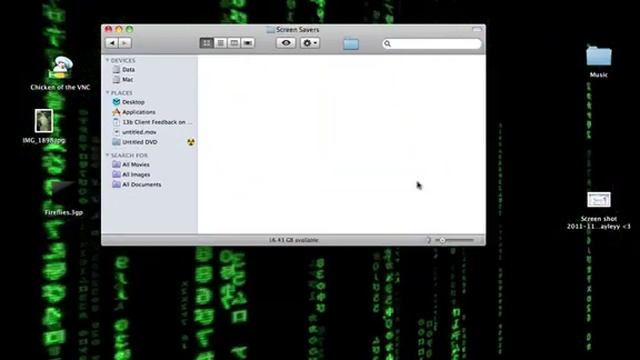Click the available space status text
Image resolution: width=640 pixels, height=360 pixels.
click(293, 240)
